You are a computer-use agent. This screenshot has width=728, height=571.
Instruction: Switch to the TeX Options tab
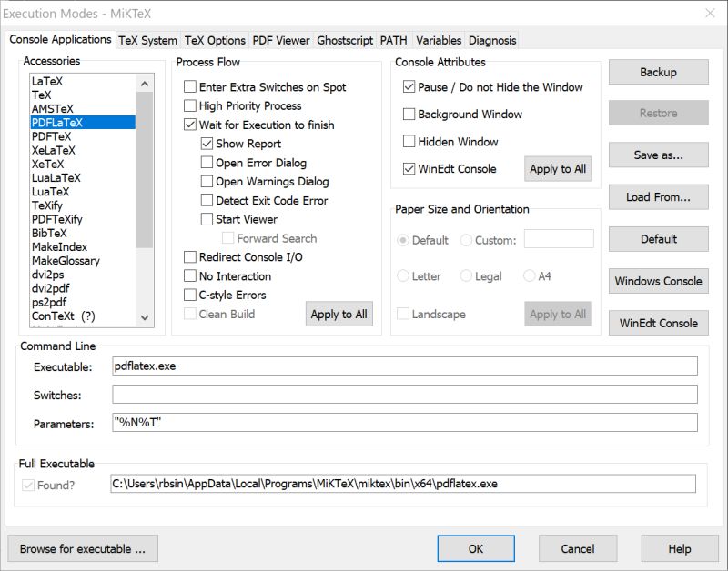point(215,40)
